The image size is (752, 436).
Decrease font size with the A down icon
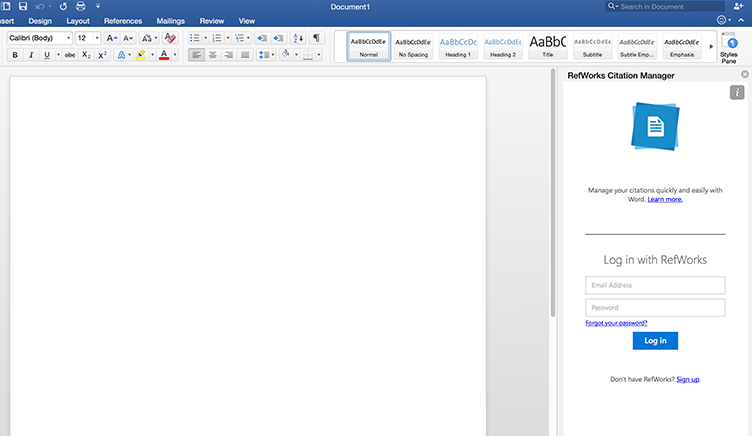click(x=128, y=38)
